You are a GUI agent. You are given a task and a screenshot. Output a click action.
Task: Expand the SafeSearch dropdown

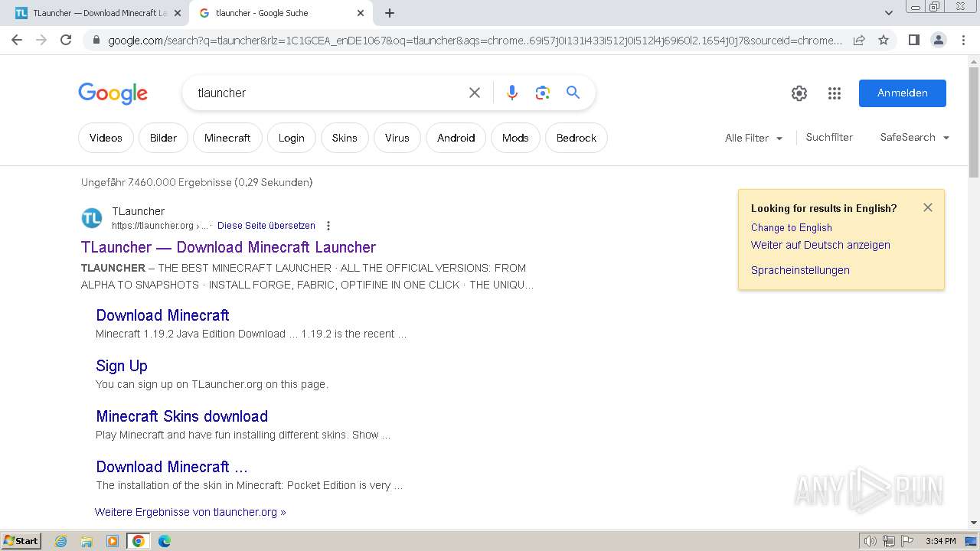(915, 137)
